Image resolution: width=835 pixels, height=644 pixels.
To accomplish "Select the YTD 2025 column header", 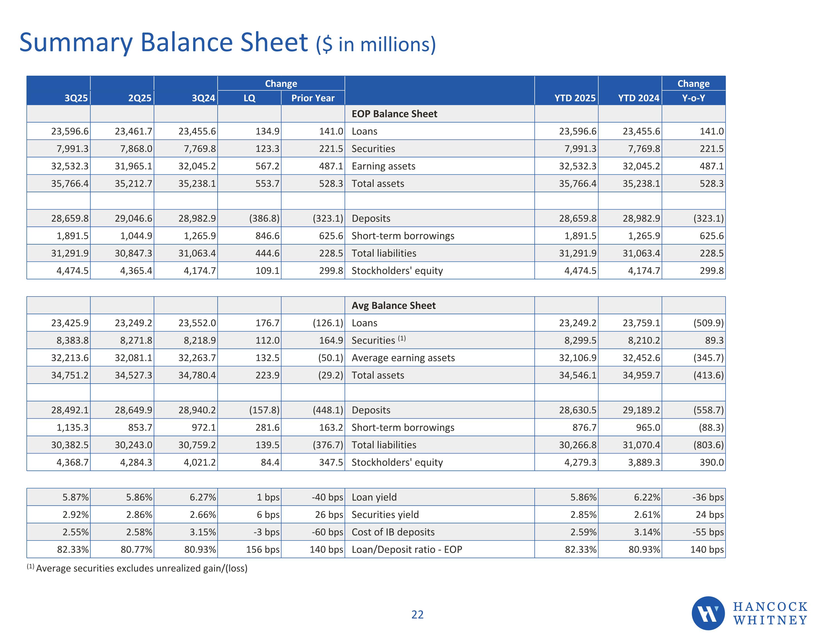I will pos(575,98).
